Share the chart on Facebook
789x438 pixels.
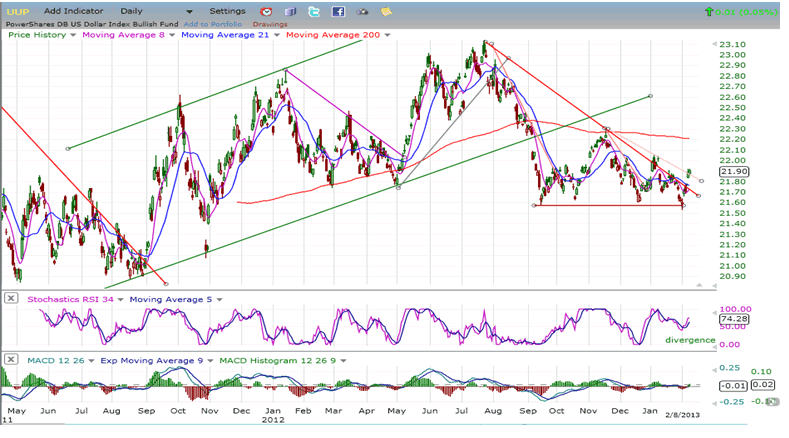click(338, 11)
